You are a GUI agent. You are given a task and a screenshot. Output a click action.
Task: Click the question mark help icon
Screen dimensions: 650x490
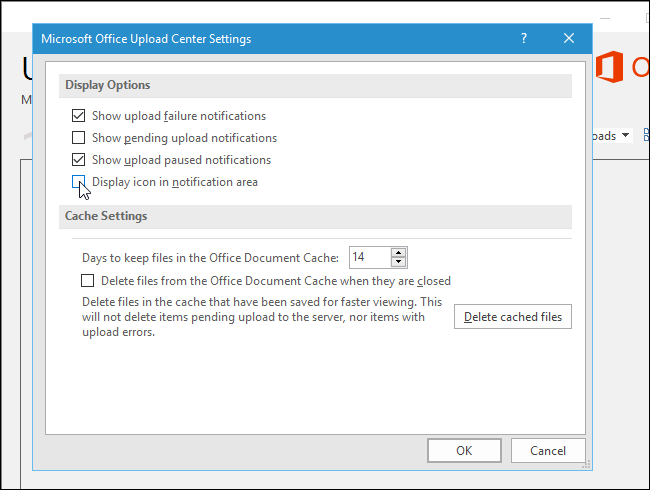(524, 39)
